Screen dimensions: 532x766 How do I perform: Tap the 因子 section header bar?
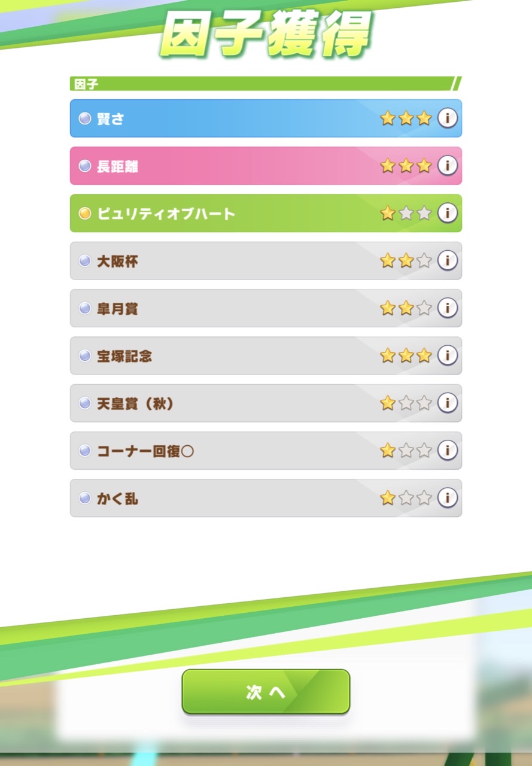tap(266, 84)
